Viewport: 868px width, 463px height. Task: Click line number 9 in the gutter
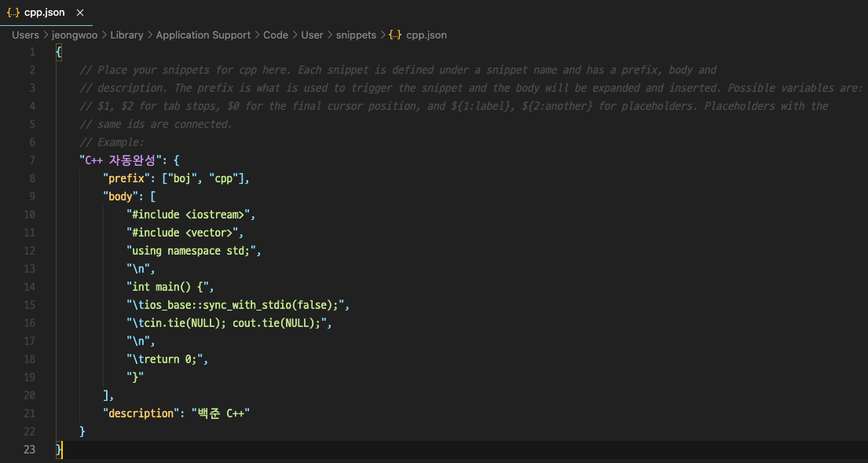(32, 197)
